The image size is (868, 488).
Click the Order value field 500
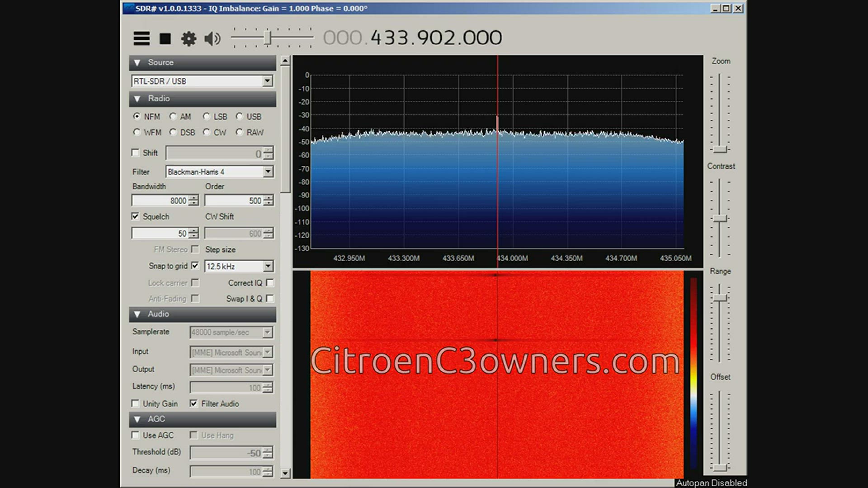click(x=234, y=201)
